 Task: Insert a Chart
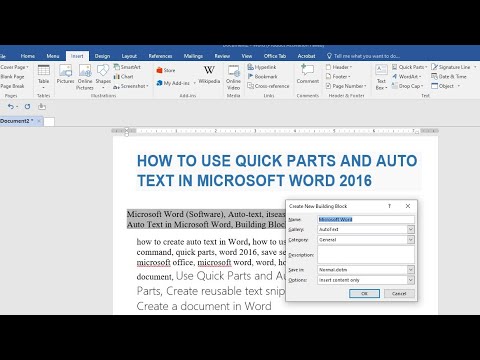(123, 76)
